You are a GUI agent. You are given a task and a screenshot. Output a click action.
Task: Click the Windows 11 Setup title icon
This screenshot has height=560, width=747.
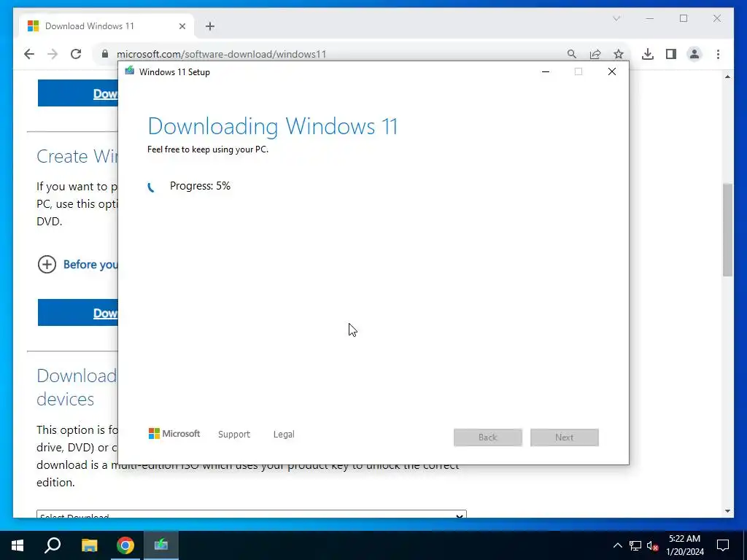130,71
